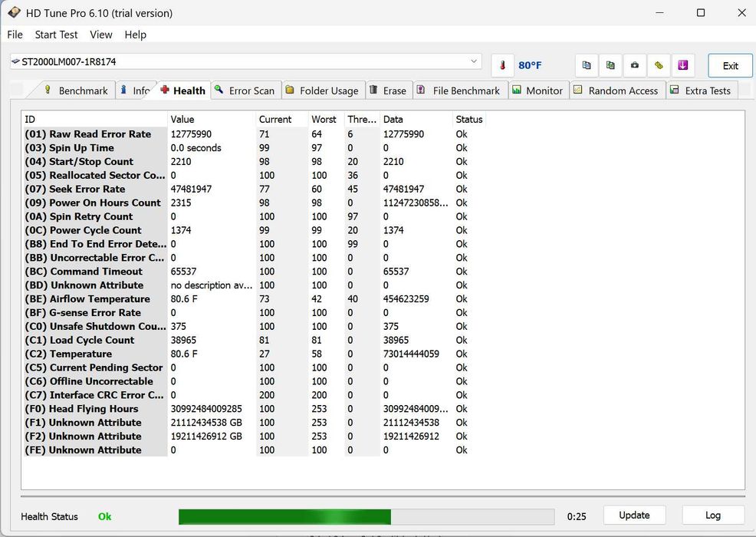Select the (05) Reallocated Sector Count row
This screenshot has height=537, width=756.
(x=254, y=175)
